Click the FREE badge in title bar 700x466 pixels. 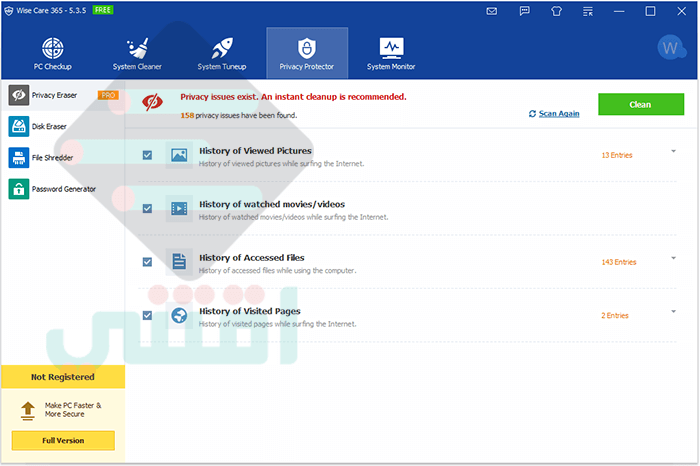click(103, 10)
